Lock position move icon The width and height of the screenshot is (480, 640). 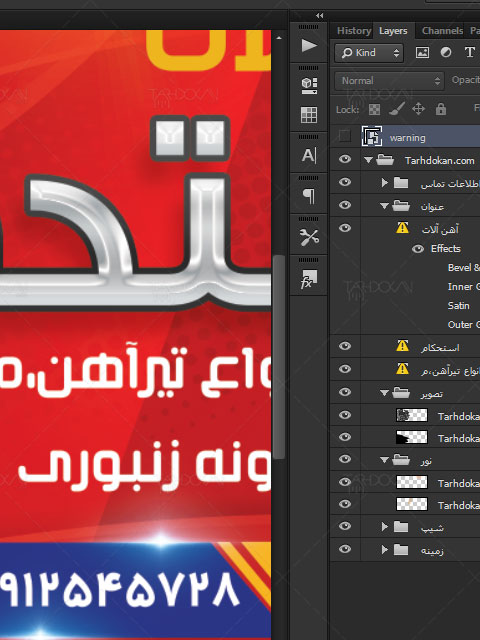point(418,109)
